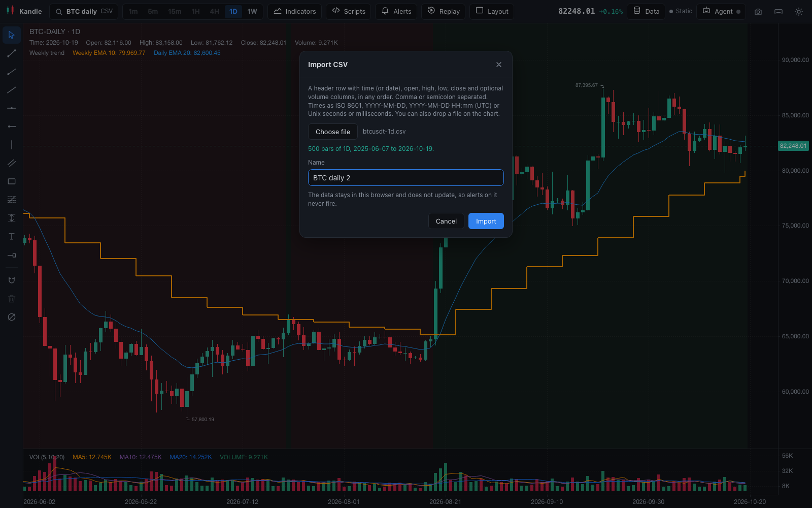Viewport: 812px width, 508px height.
Task: Select the vertical line tool
Action: (12, 145)
